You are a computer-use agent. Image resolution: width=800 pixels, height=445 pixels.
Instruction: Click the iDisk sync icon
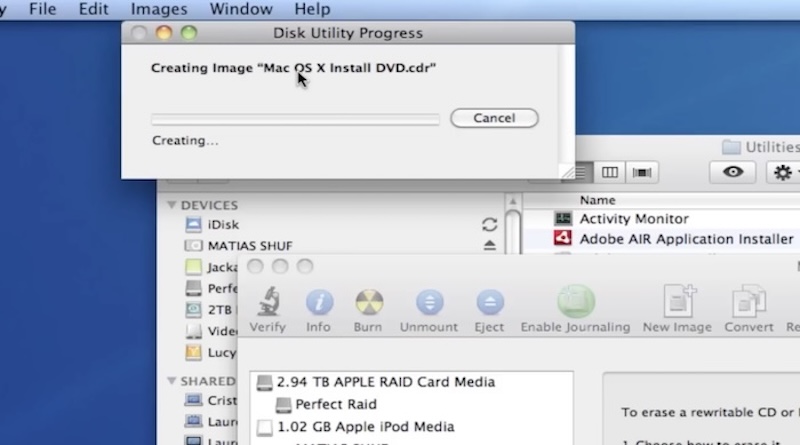coord(489,225)
